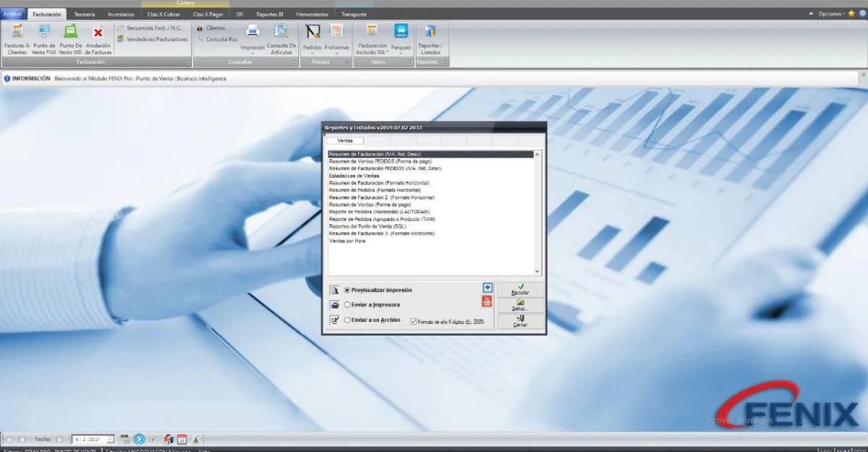
Task: Click the Ejecutar button
Action: [520, 289]
